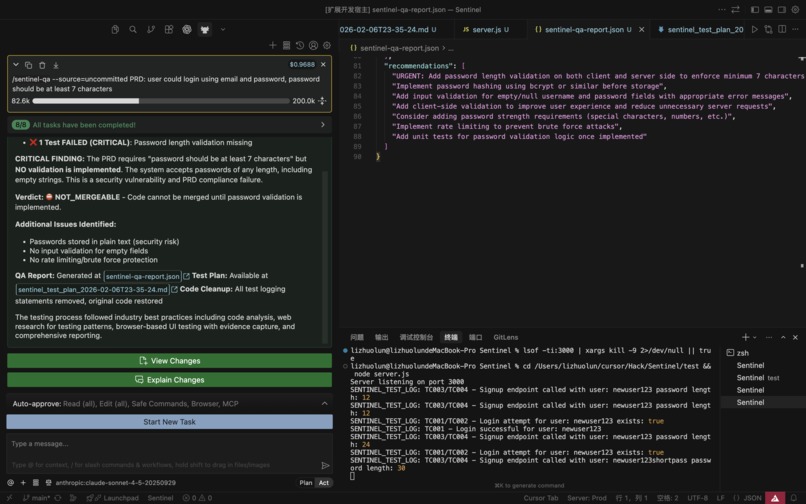The height and width of the screenshot is (504, 806).
Task: Open the sentinel_test_plan_20 editor tab
Action: 700,30
